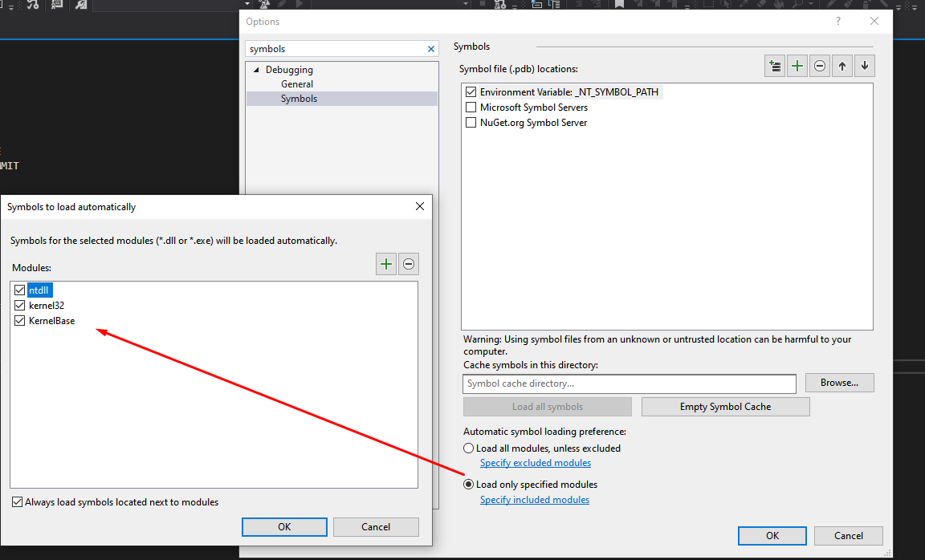Toggle NuGet.org Symbol Server checkbox

click(x=471, y=123)
